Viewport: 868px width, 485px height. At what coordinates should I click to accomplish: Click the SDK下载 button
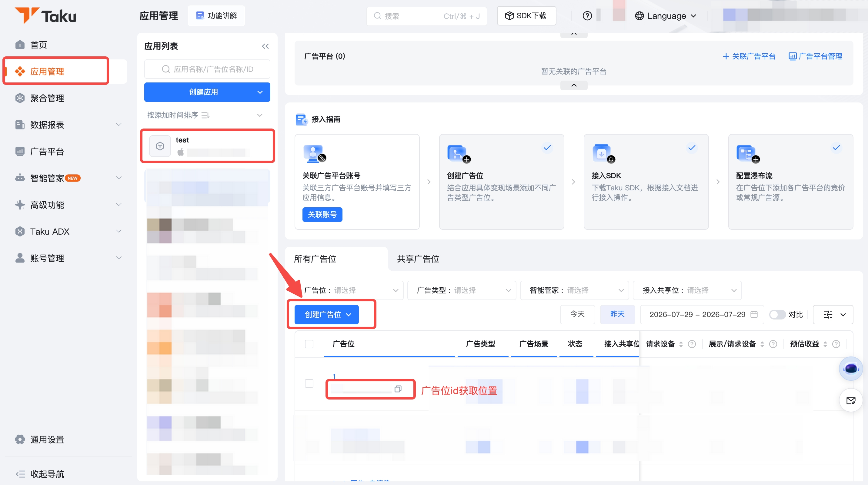pyautogui.click(x=526, y=16)
